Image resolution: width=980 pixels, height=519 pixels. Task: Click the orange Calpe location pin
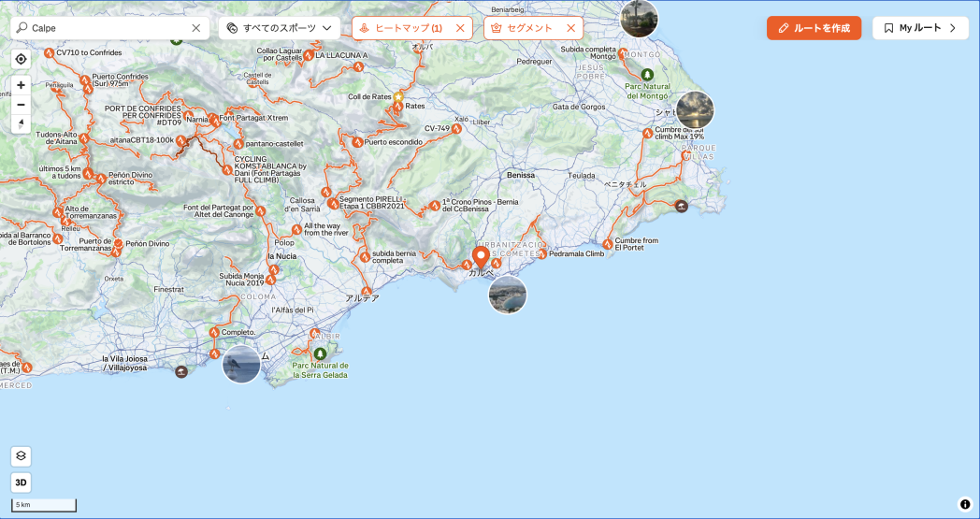[482, 257]
